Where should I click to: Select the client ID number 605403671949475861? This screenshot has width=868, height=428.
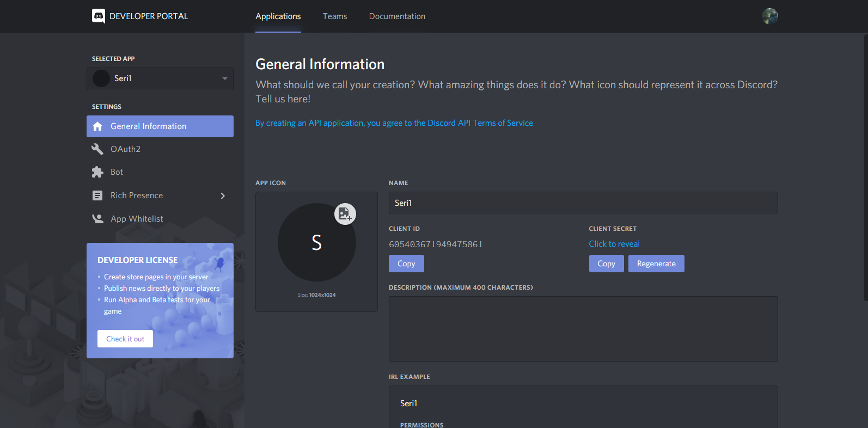click(436, 244)
